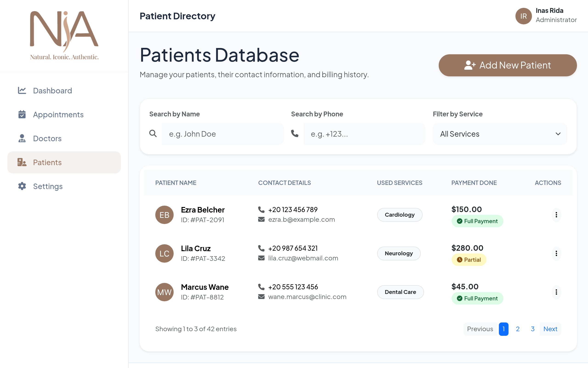Click the PATIENT NAME column header
Image resolution: width=588 pixels, height=368 pixels.
tap(176, 183)
